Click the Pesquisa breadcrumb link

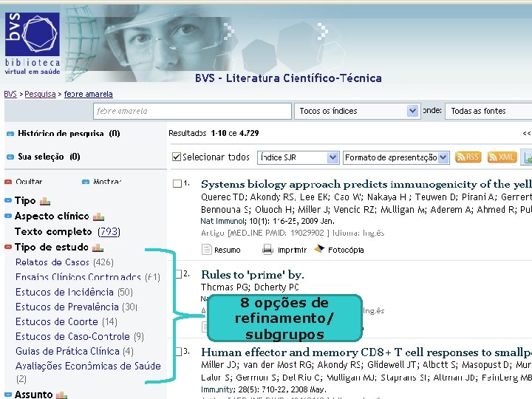click(40, 94)
